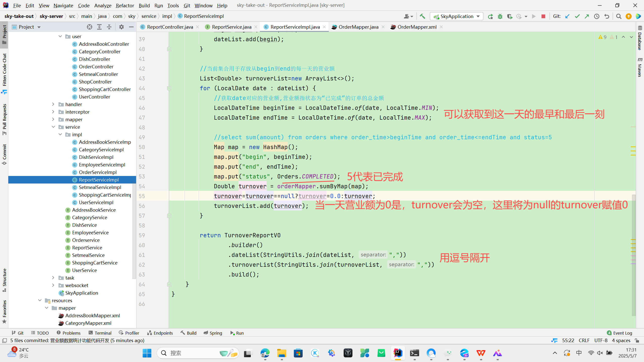Open SkyApplication run configuration dropdown
The height and width of the screenshot is (362, 644).
[478, 16]
